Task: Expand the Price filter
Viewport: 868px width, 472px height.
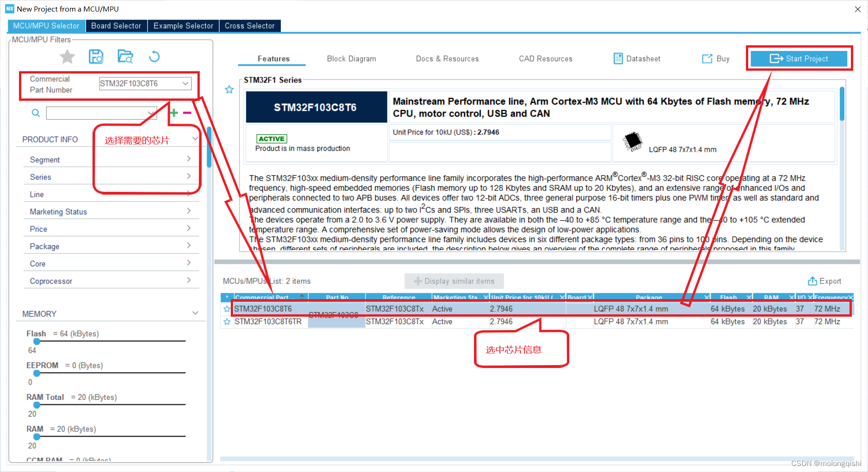Action: [189, 228]
